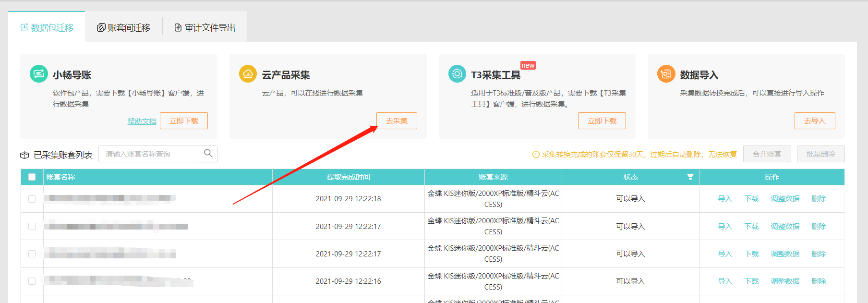Toggle the select-all checkbox in table header
This screenshot has width=868, height=303.
point(32,177)
